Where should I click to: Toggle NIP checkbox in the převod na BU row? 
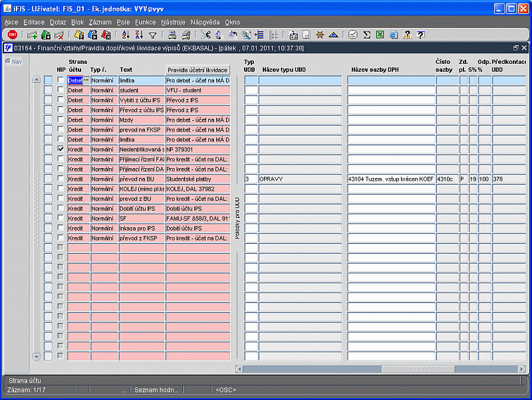61,178
